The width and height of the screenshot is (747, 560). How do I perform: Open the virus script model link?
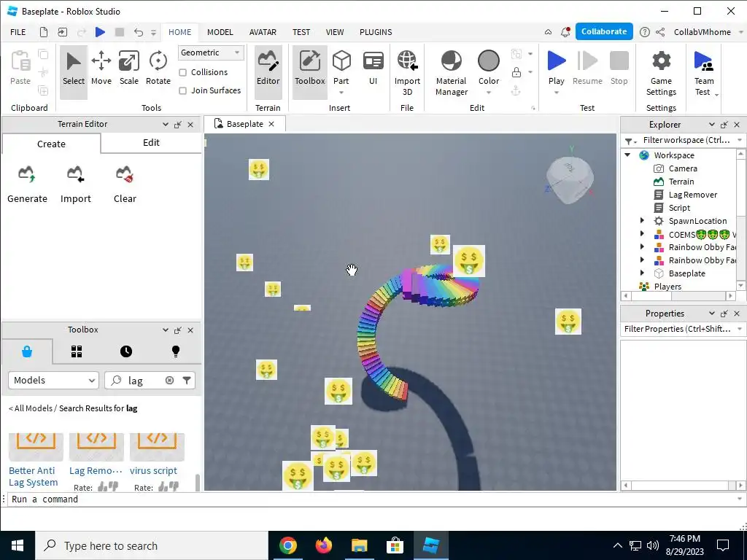(x=153, y=470)
